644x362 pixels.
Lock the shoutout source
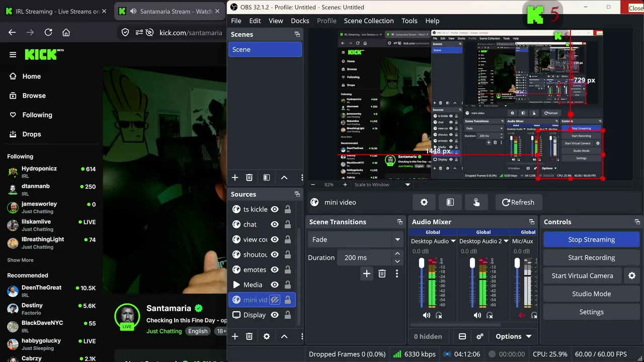[x=288, y=254]
